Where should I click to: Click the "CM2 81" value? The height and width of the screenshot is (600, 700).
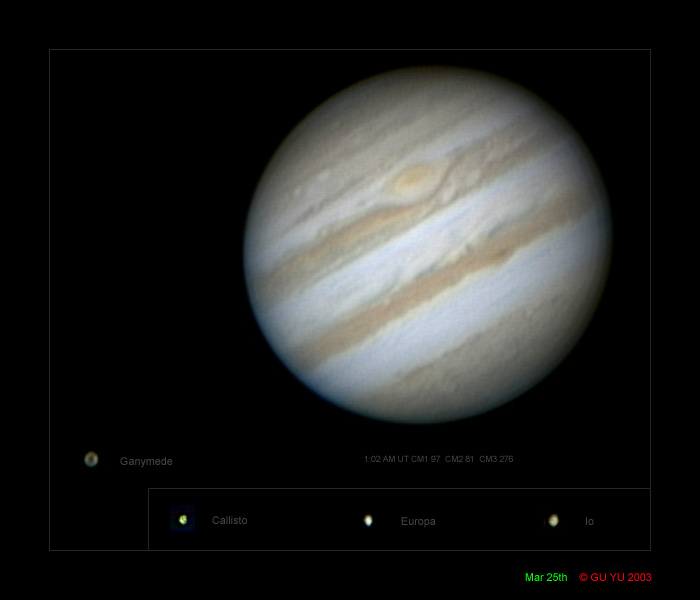pos(459,459)
